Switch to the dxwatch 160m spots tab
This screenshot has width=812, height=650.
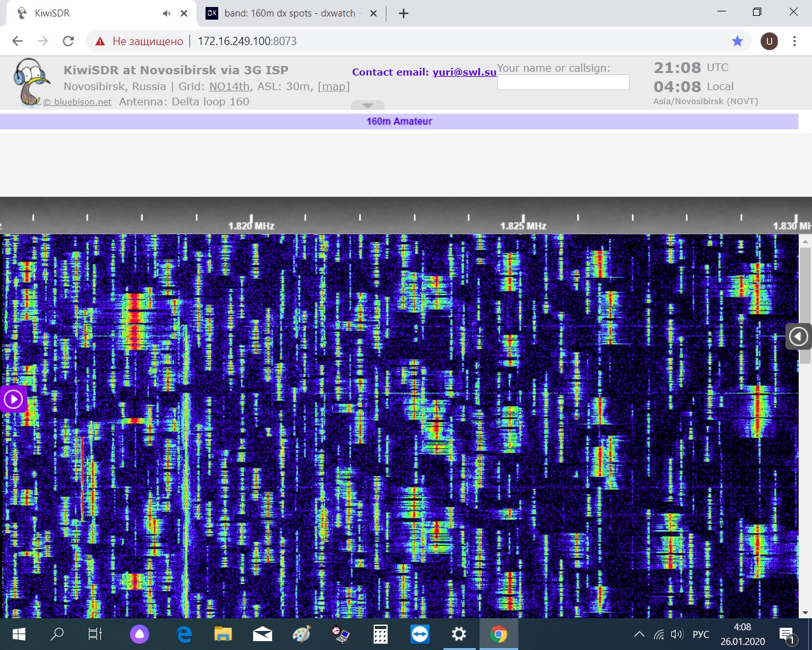[289, 13]
